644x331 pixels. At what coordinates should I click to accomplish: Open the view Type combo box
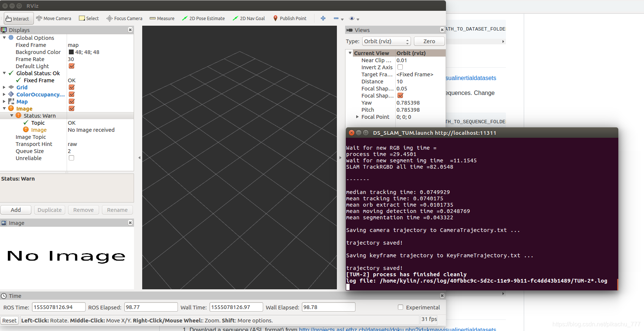click(386, 41)
